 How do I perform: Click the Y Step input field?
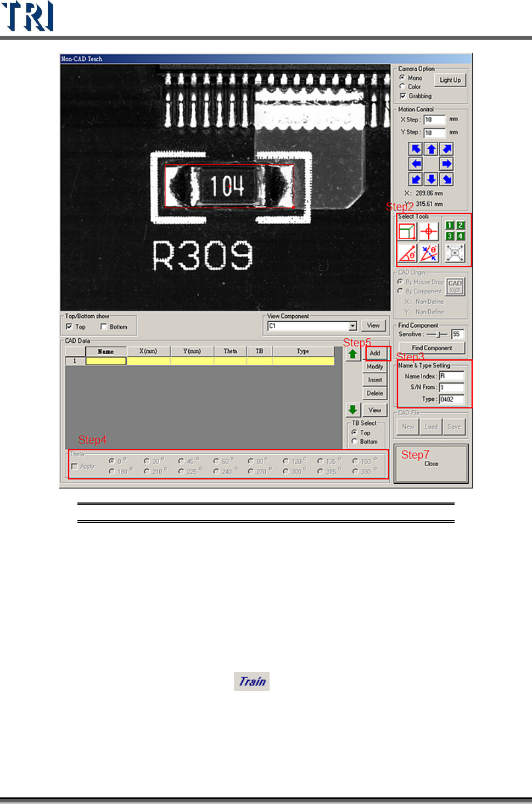(x=435, y=133)
